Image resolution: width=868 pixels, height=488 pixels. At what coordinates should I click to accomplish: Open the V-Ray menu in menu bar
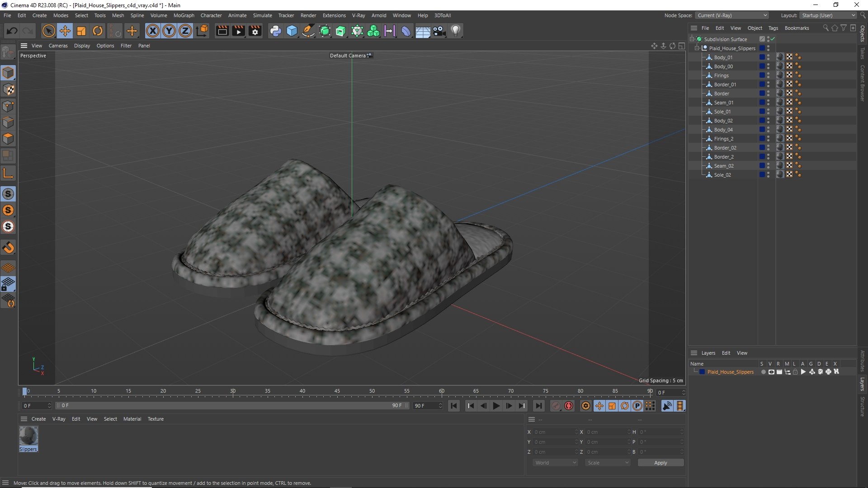pyautogui.click(x=359, y=15)
